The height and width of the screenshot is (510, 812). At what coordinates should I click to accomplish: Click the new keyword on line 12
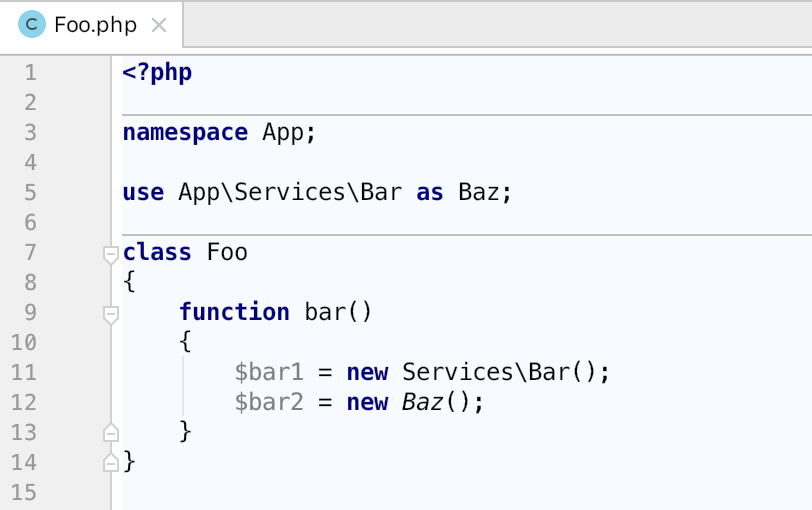tap(368, 403)
